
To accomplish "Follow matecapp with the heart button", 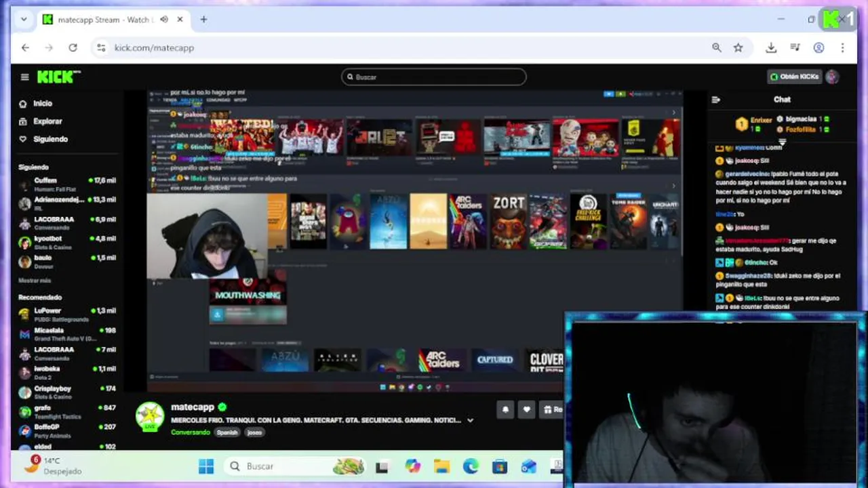I will [527, 409].
